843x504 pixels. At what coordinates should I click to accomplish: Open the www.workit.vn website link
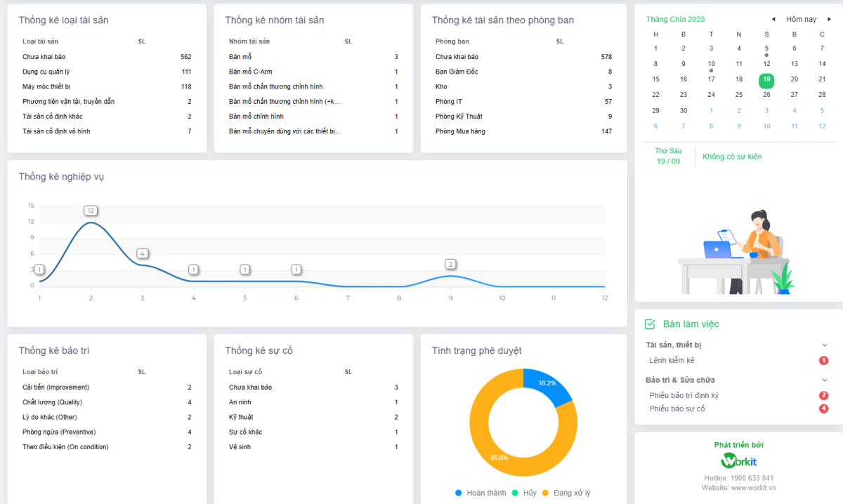click(x=755, y=487)
